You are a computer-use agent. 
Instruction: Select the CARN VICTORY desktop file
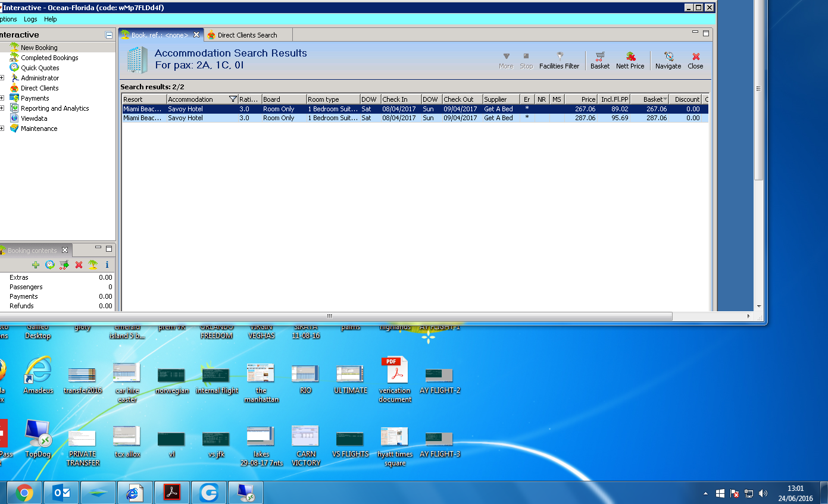coord(306,446)
